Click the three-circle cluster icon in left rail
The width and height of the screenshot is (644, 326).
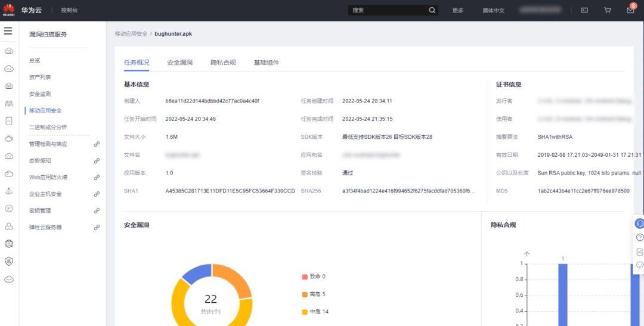coord(8,226)
